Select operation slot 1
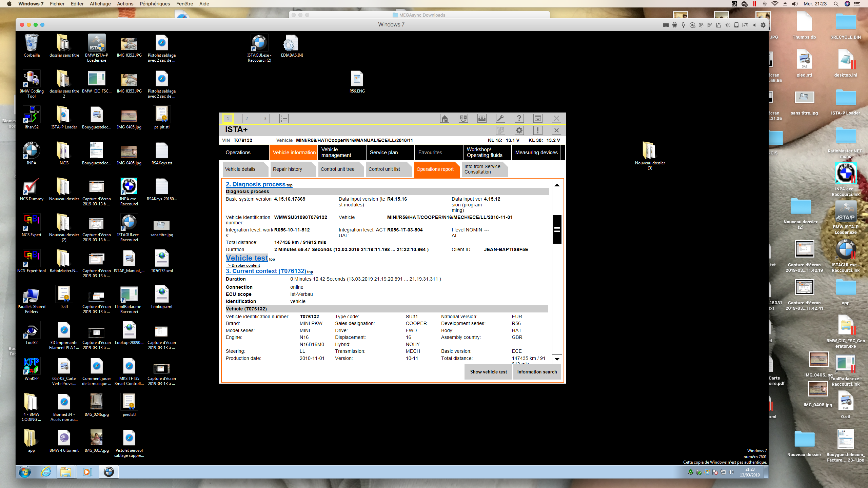 (x=228, y=118)
